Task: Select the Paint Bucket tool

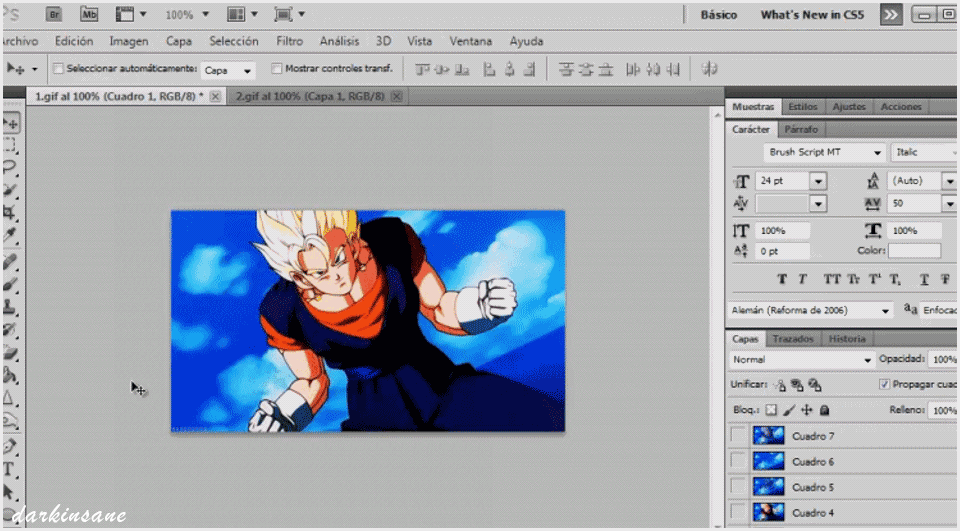Action: [10, 375]
